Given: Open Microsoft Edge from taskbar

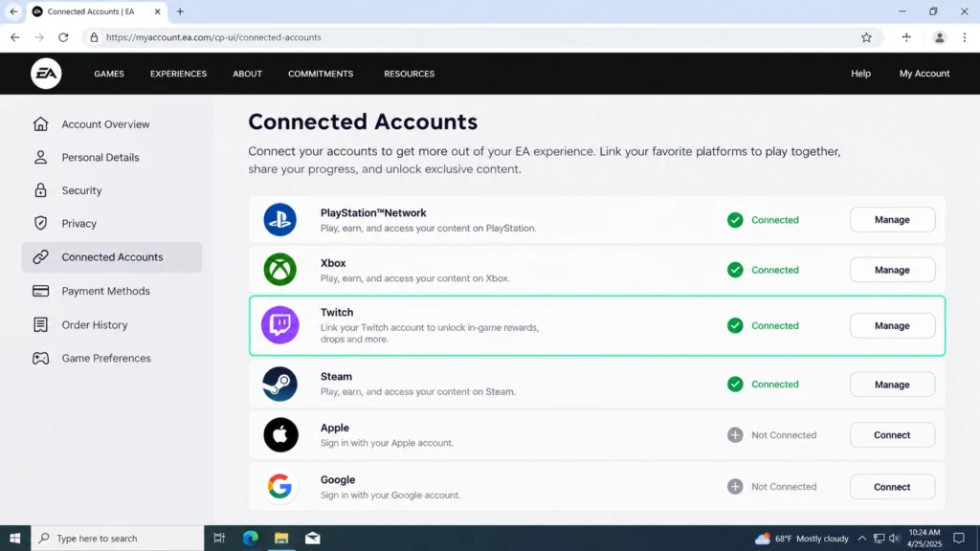Looking at the screenshot, I should coord(250,538).
